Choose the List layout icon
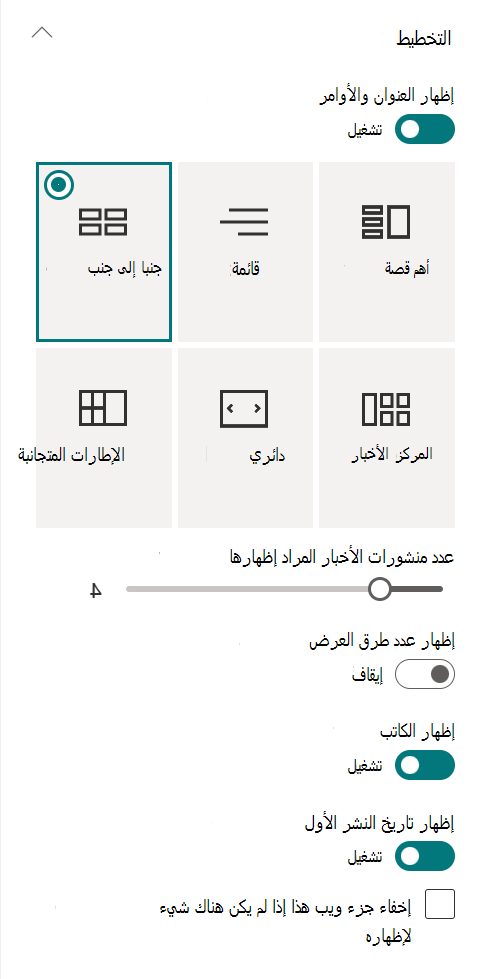Viewport: 478px width, 979px height. click(244, 222)
